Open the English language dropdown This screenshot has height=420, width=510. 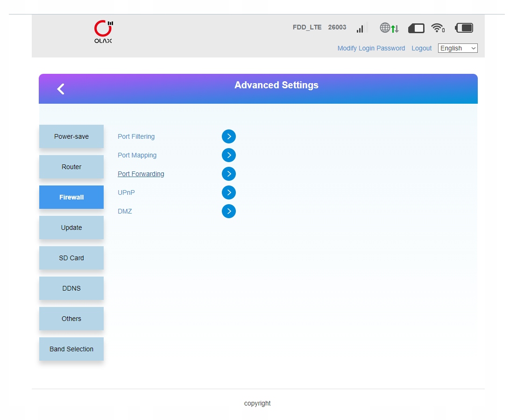tap(458, 48)
